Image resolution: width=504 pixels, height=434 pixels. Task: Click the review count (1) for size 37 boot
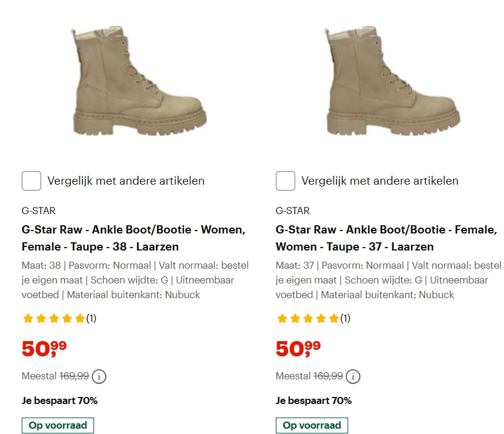click(x=345, y=319)
